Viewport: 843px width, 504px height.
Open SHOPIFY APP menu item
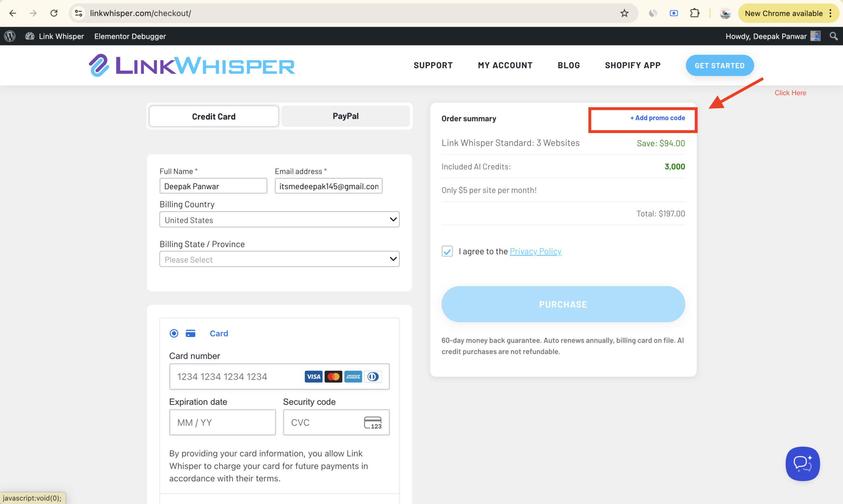633,65
